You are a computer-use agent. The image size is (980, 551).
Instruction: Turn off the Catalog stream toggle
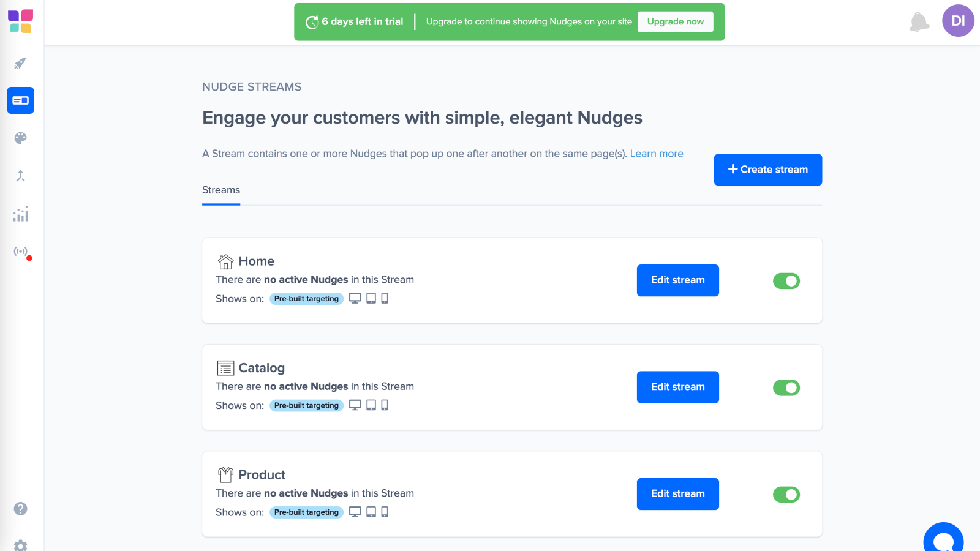click(786, 387)
